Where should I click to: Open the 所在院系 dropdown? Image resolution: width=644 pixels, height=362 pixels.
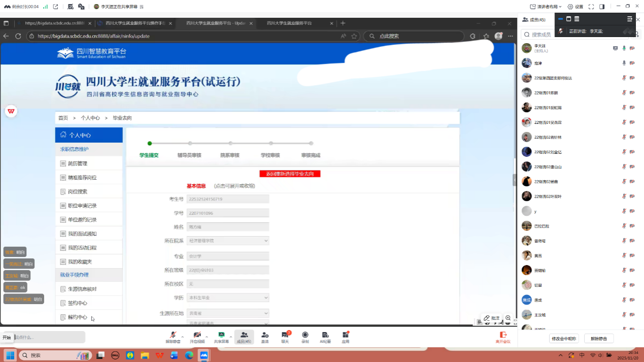pyautogui.click(x=228, y=241)
